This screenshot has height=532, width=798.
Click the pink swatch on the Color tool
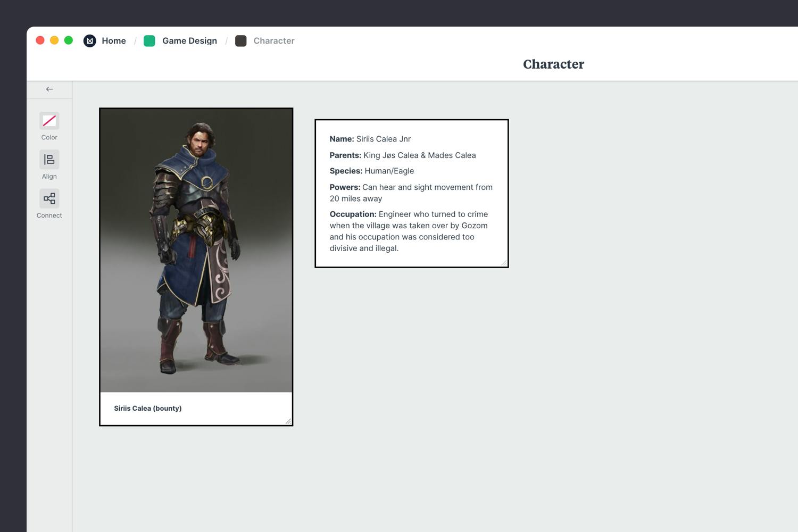[49, 120]
